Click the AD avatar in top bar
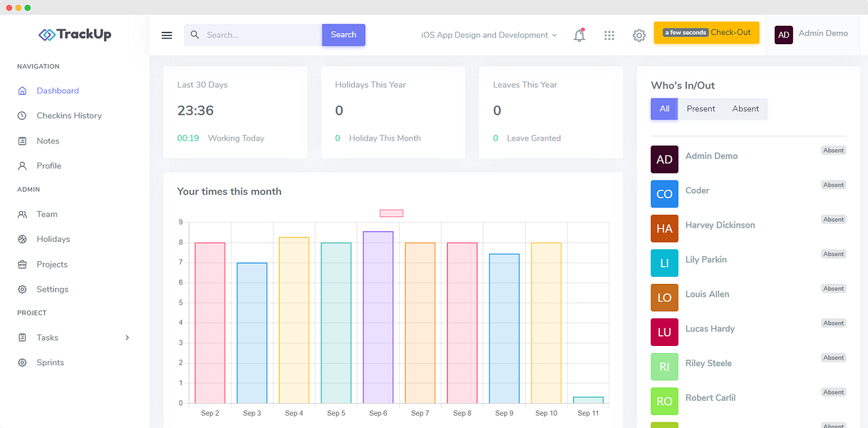This screenshot has height=428, width=868. [x=784, y=34]
